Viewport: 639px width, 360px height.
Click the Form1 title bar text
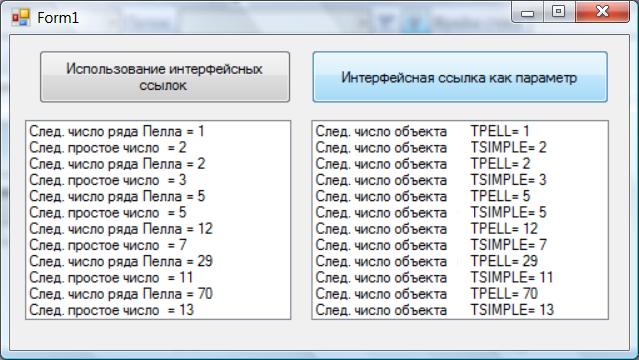click(58, 18)
